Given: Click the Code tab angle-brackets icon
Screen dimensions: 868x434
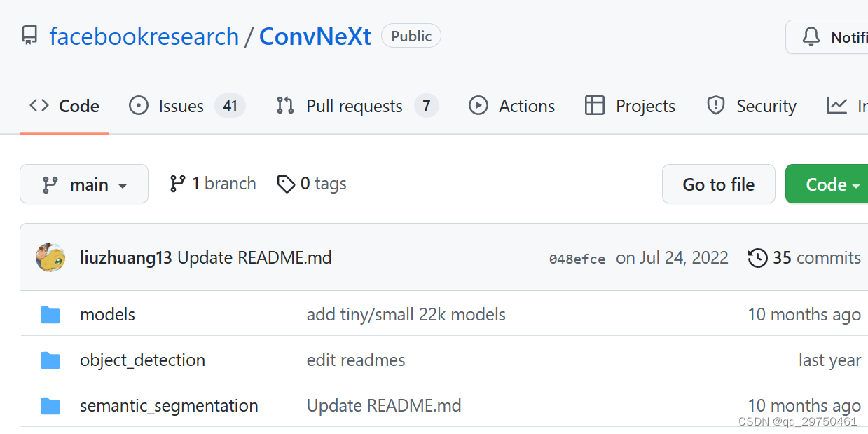Looking at the screenshot, I should click(39, 106).
